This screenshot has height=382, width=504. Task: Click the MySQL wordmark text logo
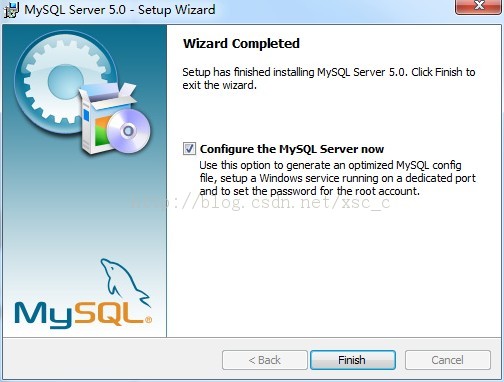(79, 314)
